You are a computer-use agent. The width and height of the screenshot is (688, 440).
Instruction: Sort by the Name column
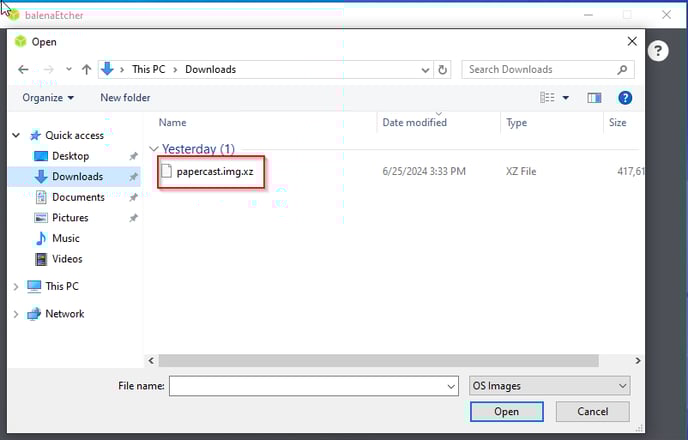click(x=172, y=122)
